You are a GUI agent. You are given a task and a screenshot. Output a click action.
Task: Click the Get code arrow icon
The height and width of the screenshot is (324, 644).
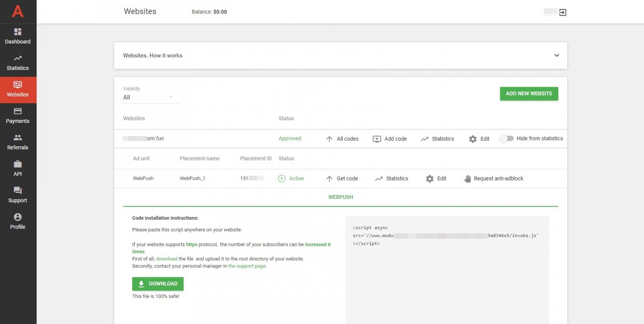point(329,179)
